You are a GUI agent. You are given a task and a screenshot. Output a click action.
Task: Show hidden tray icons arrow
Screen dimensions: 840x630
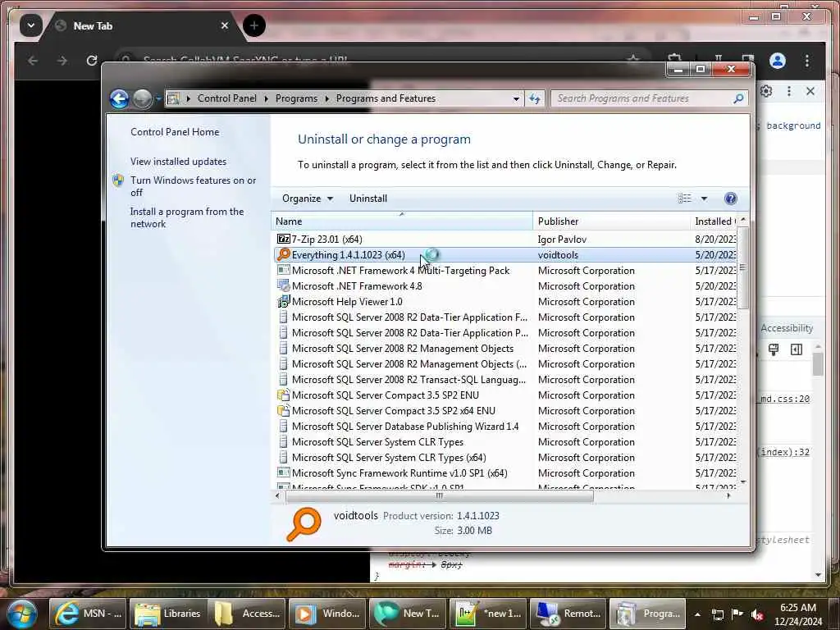click(697, 614)
